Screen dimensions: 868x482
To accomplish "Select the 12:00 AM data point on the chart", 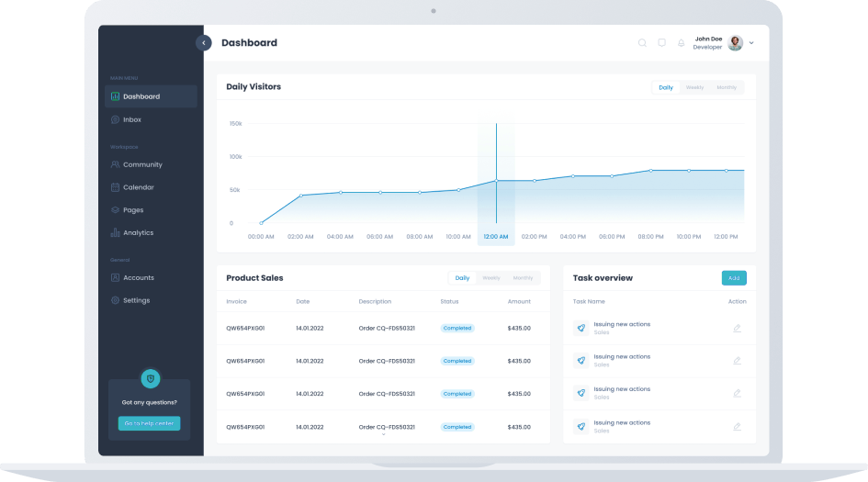I will 496,181.
